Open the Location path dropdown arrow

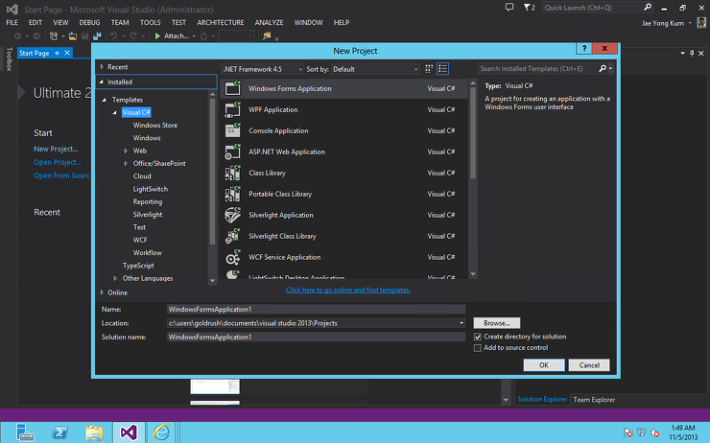click(x=461, y=323)
